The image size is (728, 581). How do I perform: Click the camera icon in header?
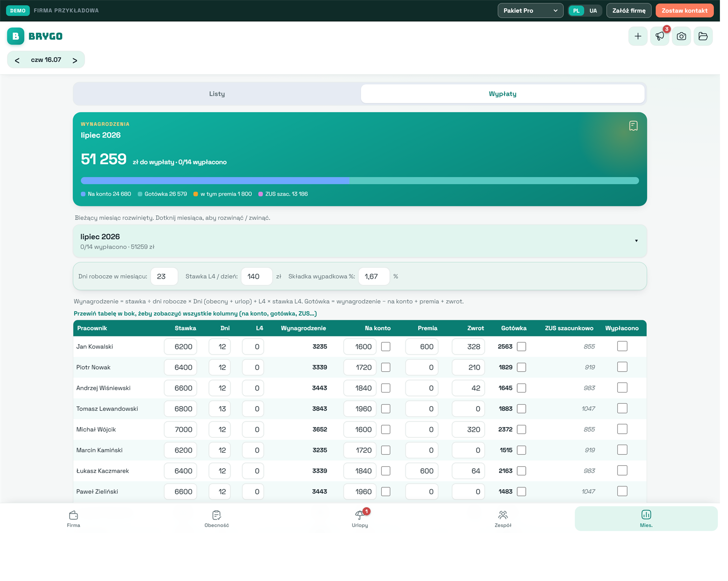681,36
